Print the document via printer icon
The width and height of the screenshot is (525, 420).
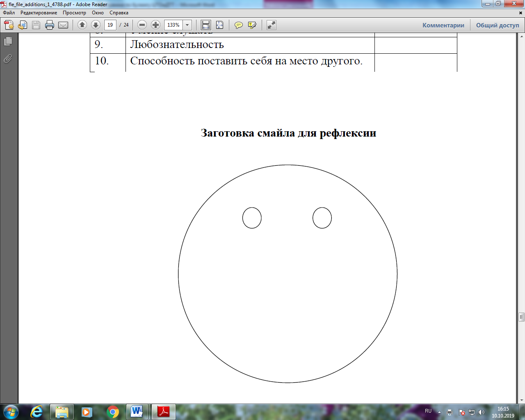pos(50,25)
